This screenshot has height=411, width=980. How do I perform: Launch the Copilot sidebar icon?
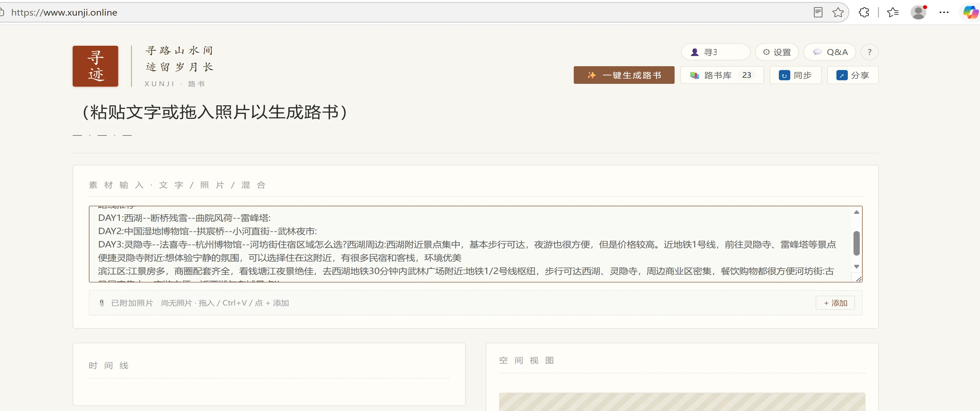[x=970, y=12]
